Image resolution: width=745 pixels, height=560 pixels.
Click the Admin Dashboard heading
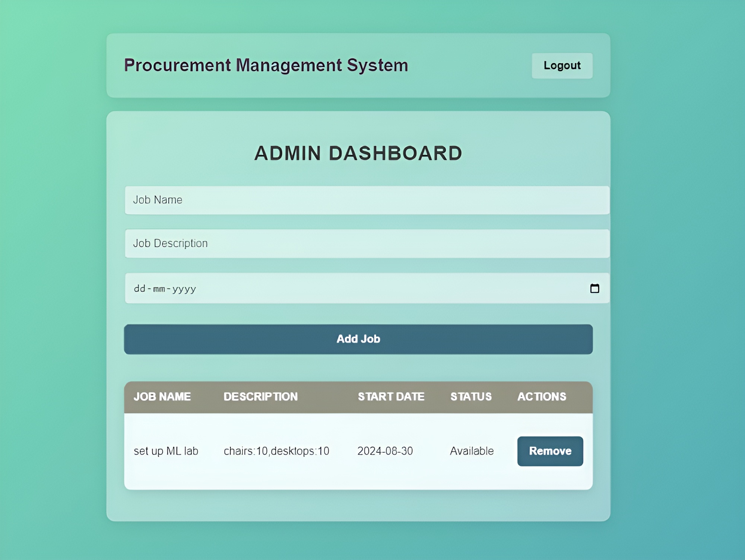tap(358, 153)
